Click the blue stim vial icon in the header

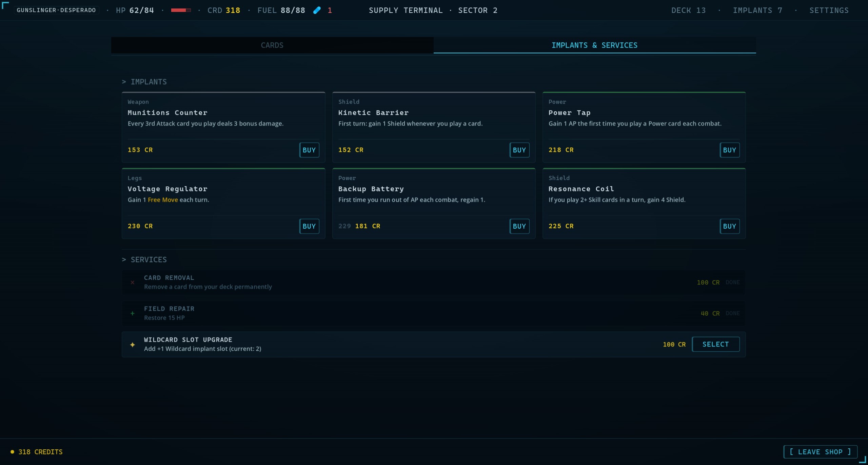[317, 10]
